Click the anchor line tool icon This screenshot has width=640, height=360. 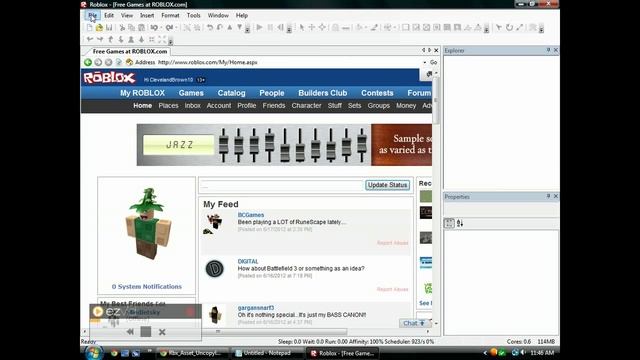pyautogui.click(x=346, y=27)
